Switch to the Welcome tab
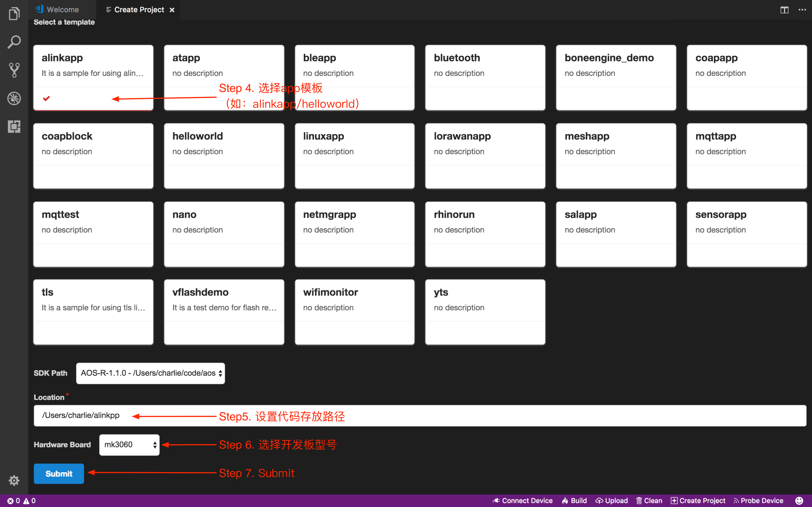Viewport: 812px width, 507px height. click(62, 10)
